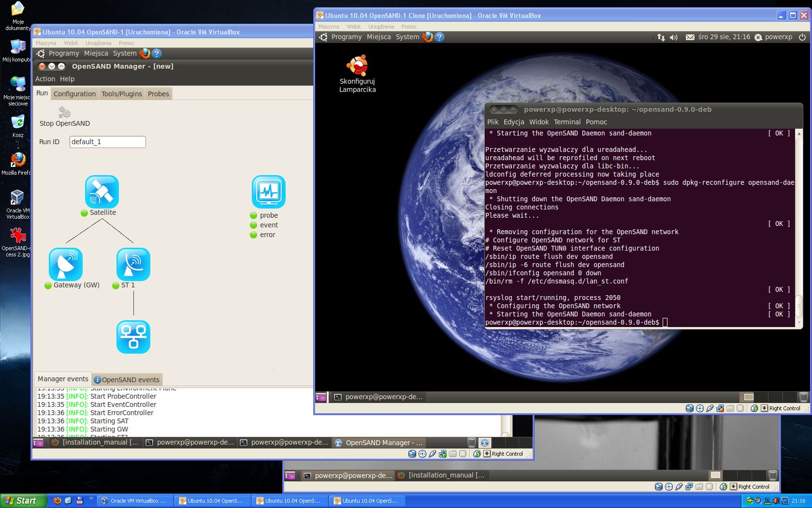
Task: Click the Satellite node icon
Action: (101, 192)
